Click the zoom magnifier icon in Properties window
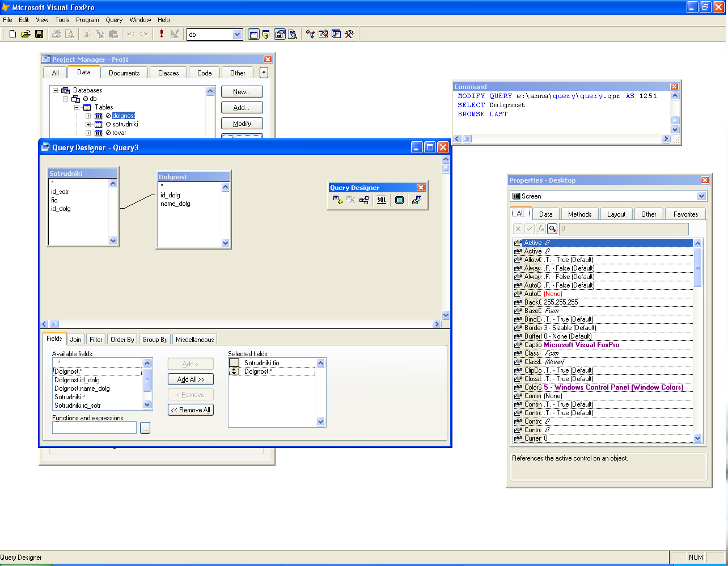Viewport: 728px width, 566px height. pos(552,229)
